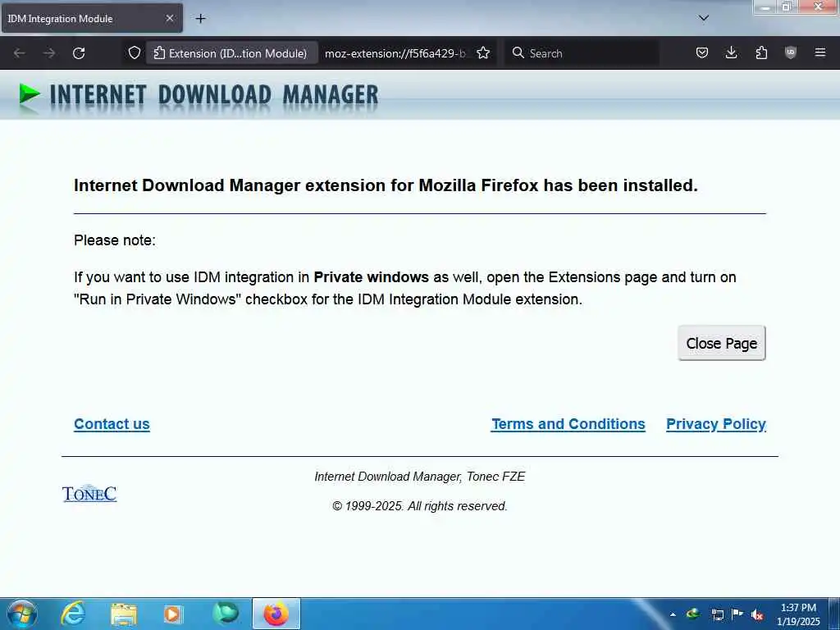Open the Windows Start menu
840x630 pixels.
[22, 614]
